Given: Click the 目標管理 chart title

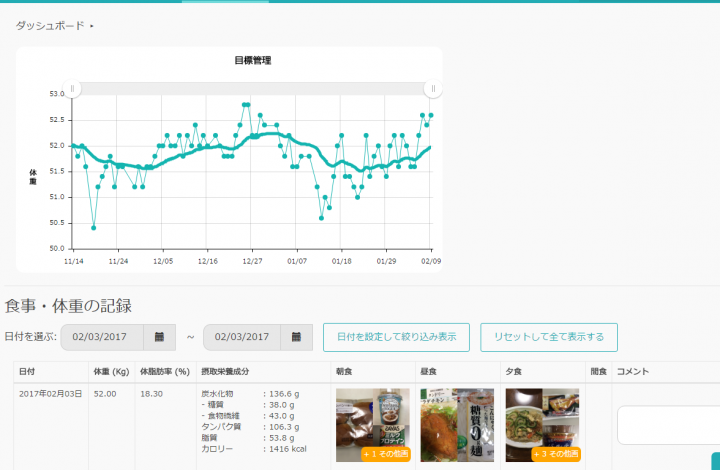Looking at the screenshot, I should [x=253, y=61].
